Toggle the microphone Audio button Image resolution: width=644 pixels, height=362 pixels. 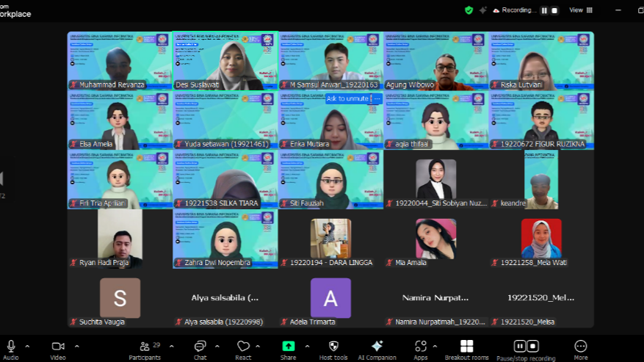coord(11,347)
